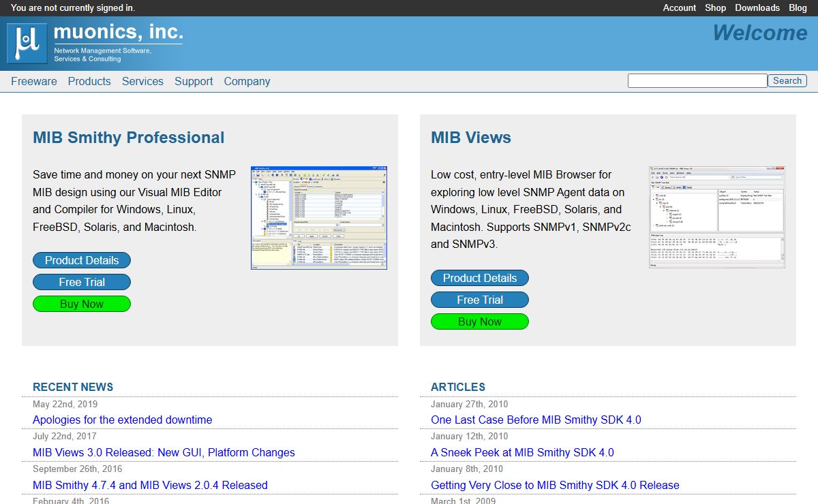818x504 pixels.
Task: Start Free Trial of MIB Smithy Professional
Action: (x=82, y=282)
